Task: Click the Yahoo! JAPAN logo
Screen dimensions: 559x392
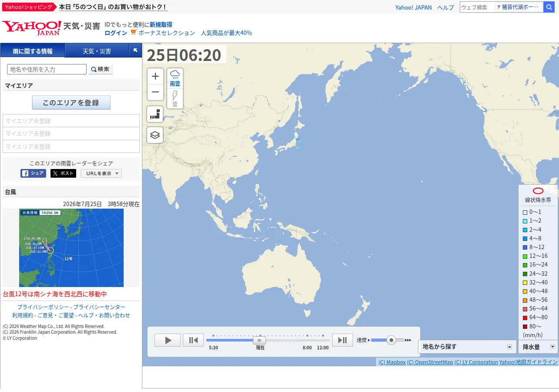Action: (x=32, y=28)
